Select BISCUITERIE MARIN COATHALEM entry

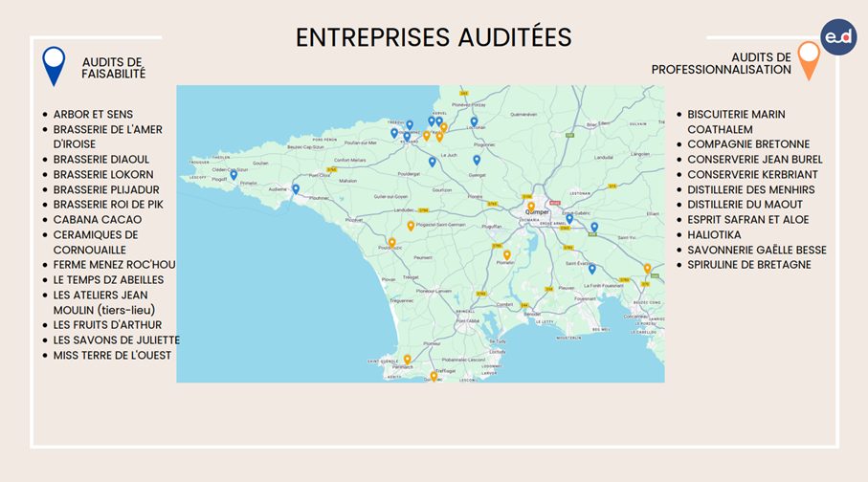tap(736, 121)
